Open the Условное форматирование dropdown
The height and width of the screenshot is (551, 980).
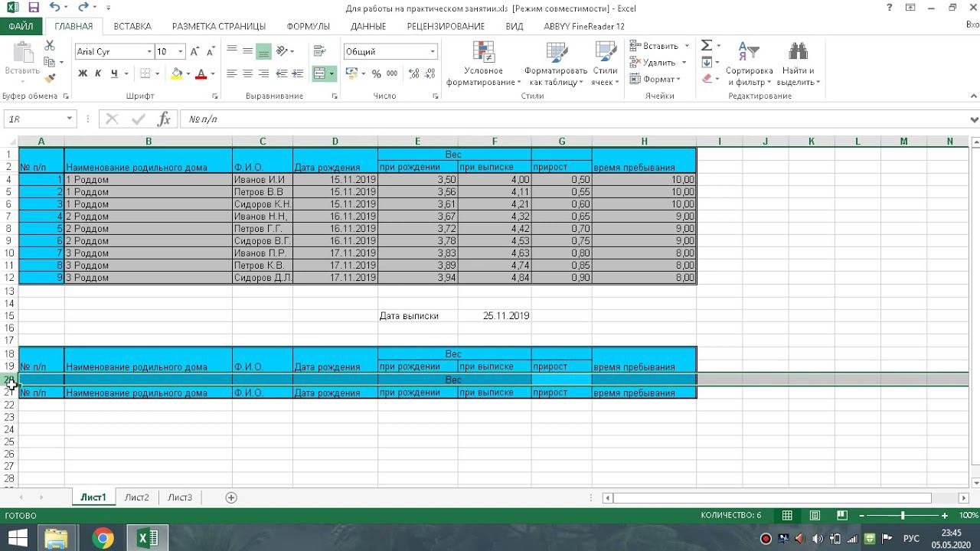(x=483, y=64)
